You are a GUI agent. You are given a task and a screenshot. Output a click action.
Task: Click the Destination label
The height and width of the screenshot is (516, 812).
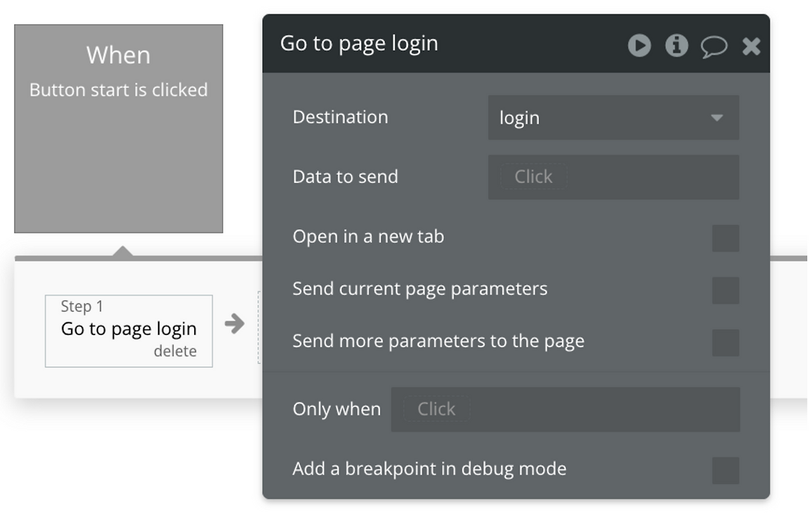pyautogui.click(x=340, y=117)
